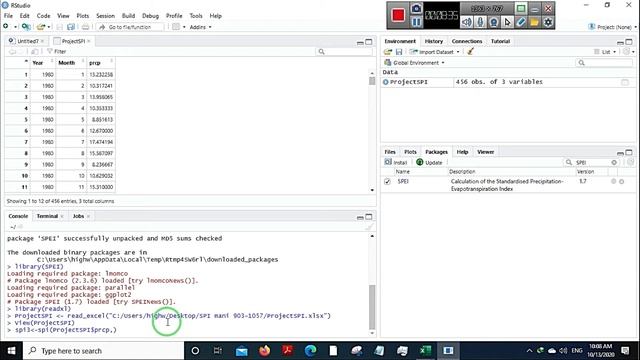Pause the screen recording

(x=416, y=22)
